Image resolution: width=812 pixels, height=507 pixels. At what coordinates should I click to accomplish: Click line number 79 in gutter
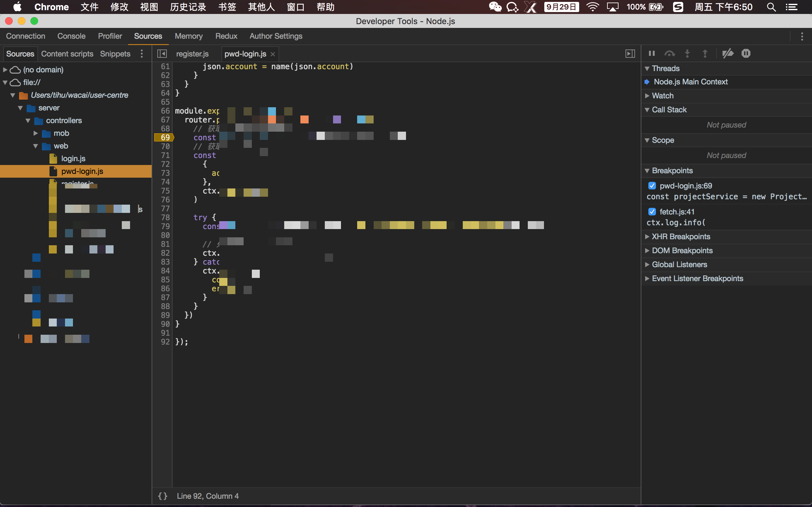tap(165, 226)
